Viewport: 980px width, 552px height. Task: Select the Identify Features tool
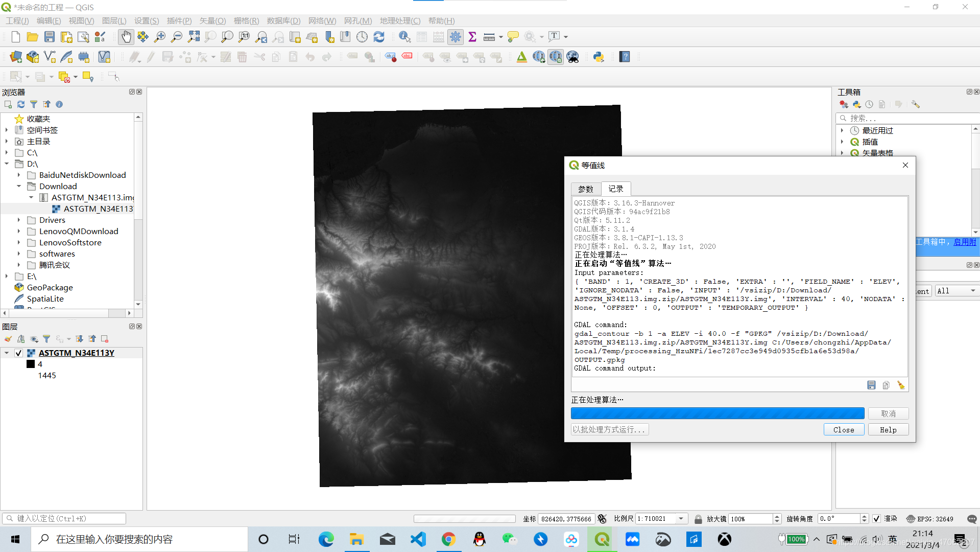coord(404,37)
